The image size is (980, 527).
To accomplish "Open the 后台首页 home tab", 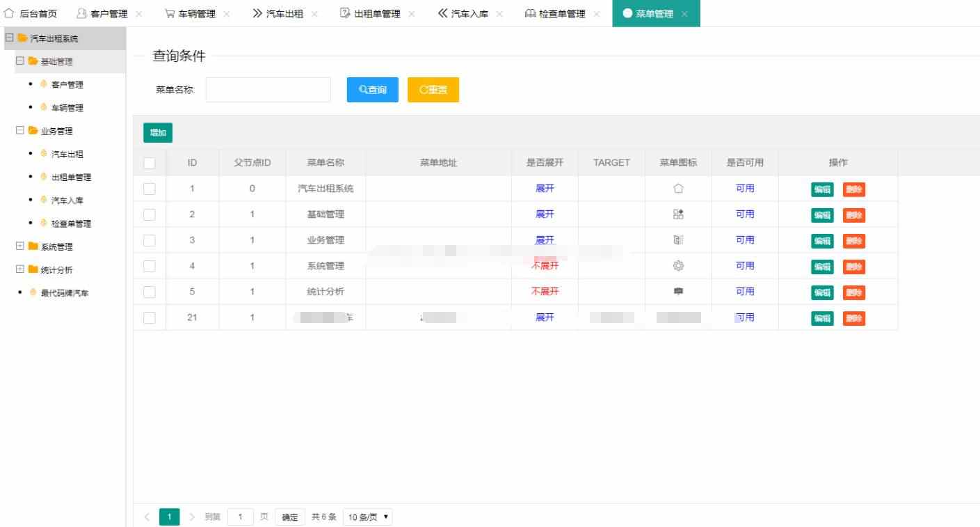I will 31,13.
